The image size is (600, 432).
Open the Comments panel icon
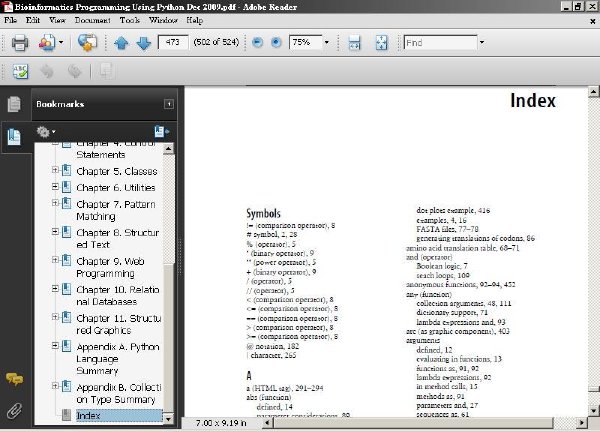[x=14, y=379]
